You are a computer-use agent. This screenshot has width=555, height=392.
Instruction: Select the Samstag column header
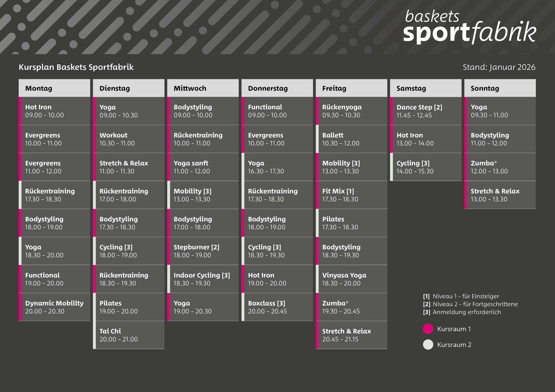pos(426,88)
